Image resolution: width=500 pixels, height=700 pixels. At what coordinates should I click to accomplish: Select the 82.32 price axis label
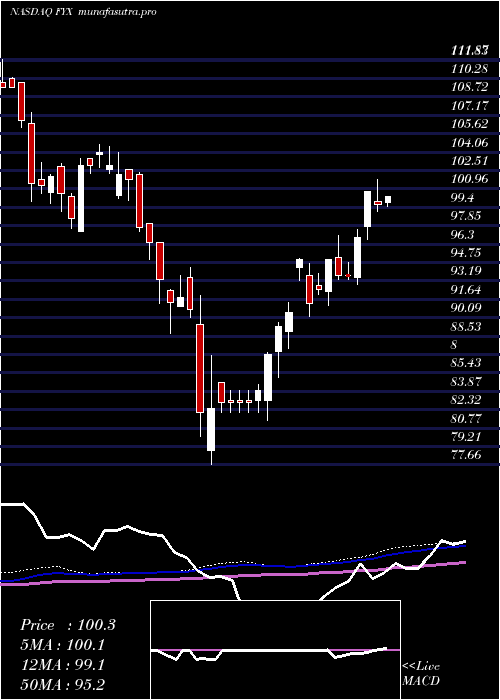click(x=467, y=400)
